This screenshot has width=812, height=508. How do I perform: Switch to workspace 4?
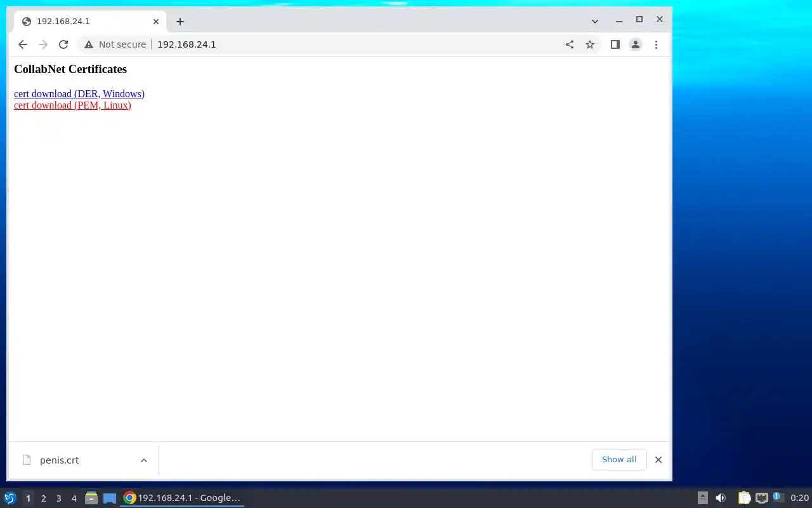(x=74, y=498)
